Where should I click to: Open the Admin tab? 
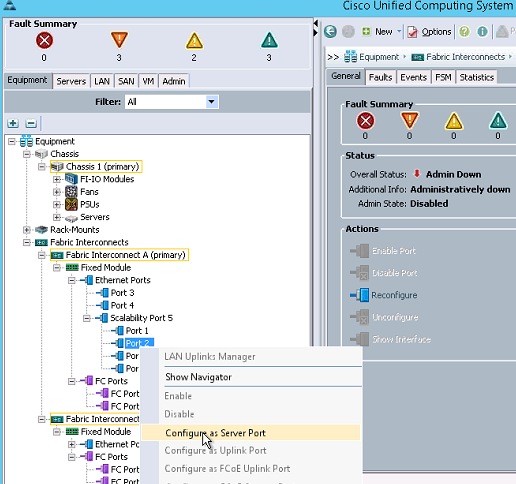tap(174, 81)
